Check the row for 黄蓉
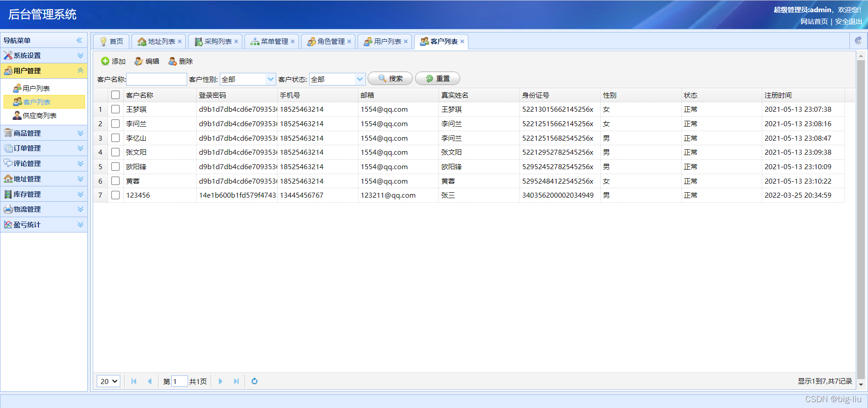Viewport: 868px width, 408px height. coord(115,181)
